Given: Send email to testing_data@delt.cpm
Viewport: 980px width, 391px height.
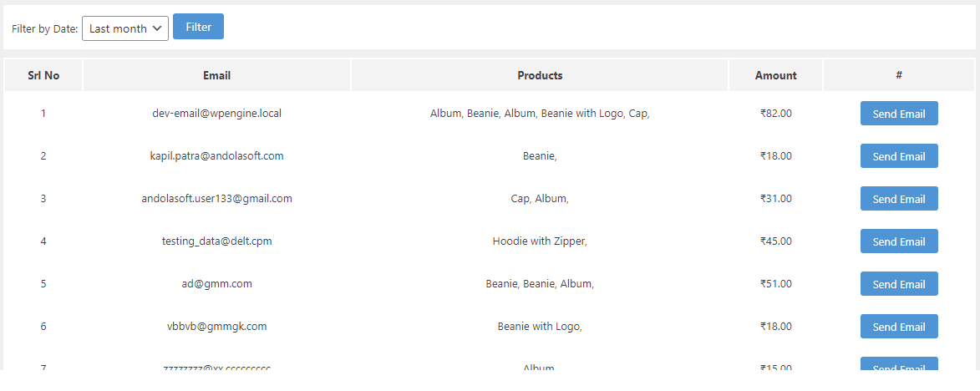Looking at the screenshot, I should tap(899, 241).
